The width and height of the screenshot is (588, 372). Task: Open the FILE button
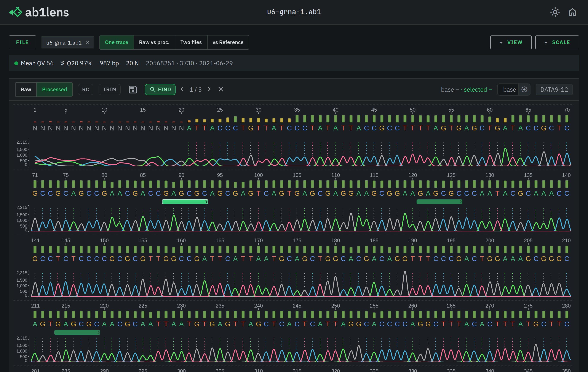(22, 42)
